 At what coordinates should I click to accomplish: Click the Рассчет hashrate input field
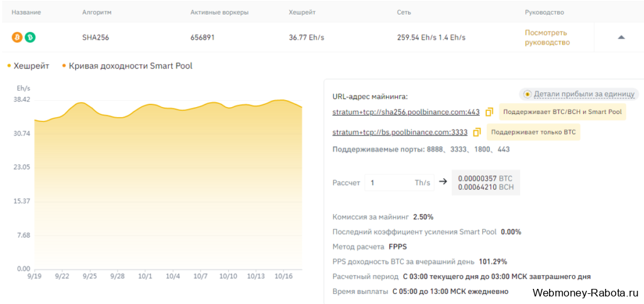pyautogui.click(x=399, y=183)
